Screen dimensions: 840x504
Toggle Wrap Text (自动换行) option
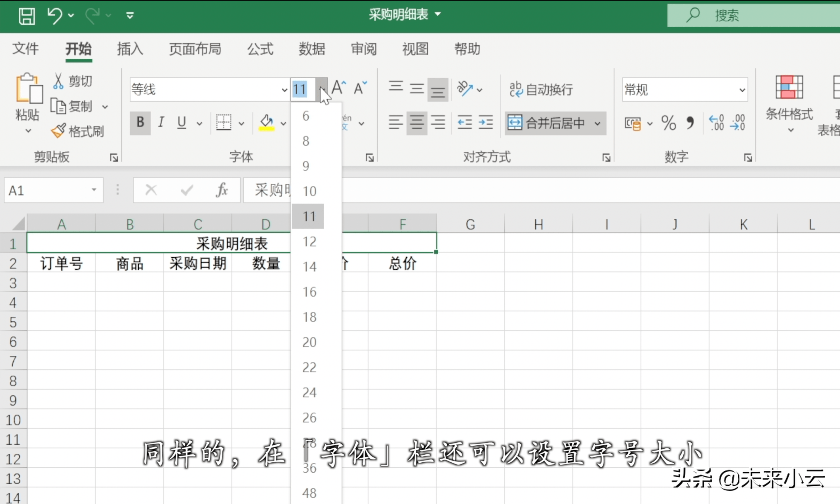click(541, 89)
